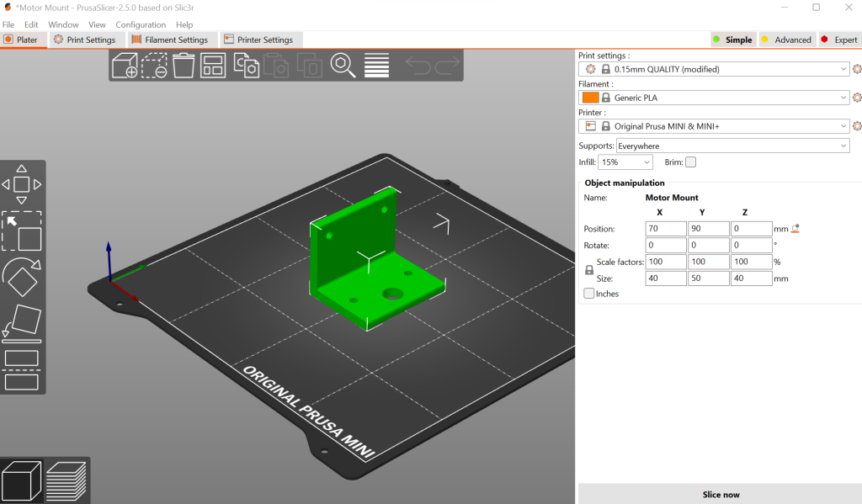
Task: Tick the Inches checkbox
Action: point(588,294)
